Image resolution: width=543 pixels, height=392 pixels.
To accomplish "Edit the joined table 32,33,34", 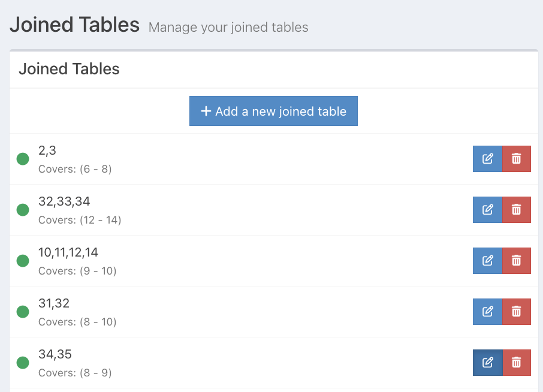I will coord(487,210).
